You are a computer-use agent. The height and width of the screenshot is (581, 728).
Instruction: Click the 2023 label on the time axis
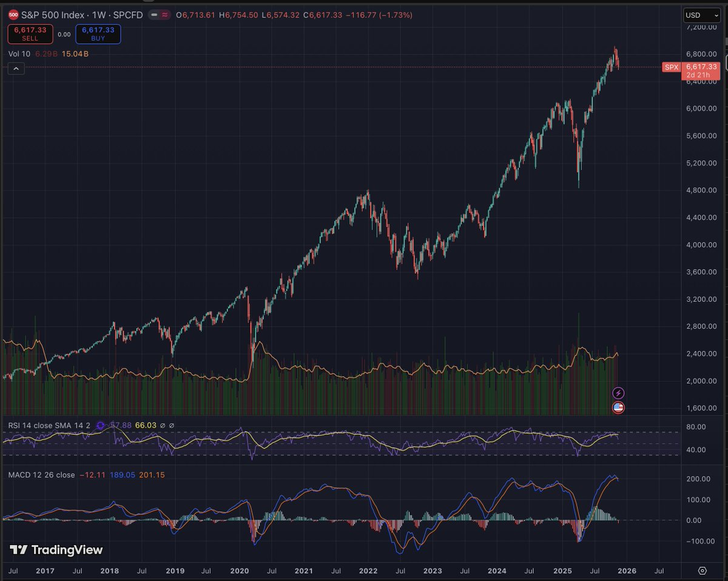(432, 571)
